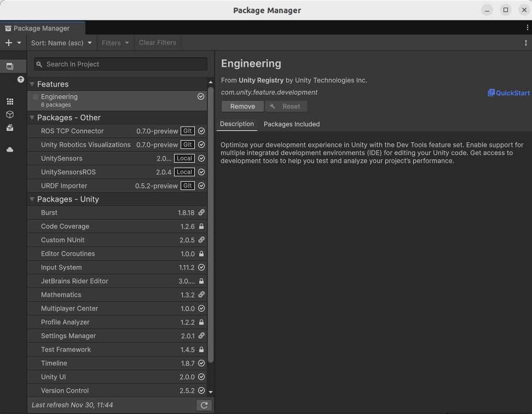Image resolution: width=532 pixels, height=414 pixels.
Task: Select the Package Manager tab at the top
Action: point(43,28)
